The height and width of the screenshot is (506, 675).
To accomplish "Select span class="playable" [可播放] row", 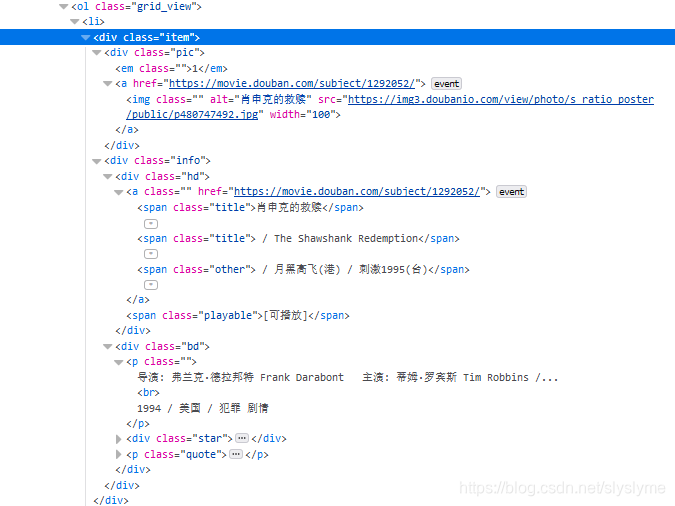I will point(238,316).
